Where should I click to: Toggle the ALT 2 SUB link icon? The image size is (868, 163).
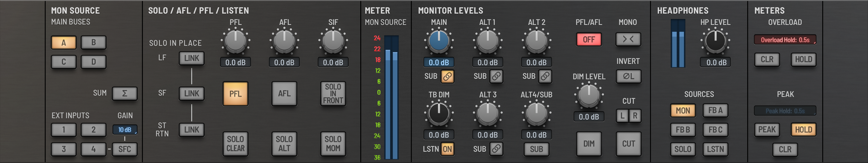click(x=545, y=76)
